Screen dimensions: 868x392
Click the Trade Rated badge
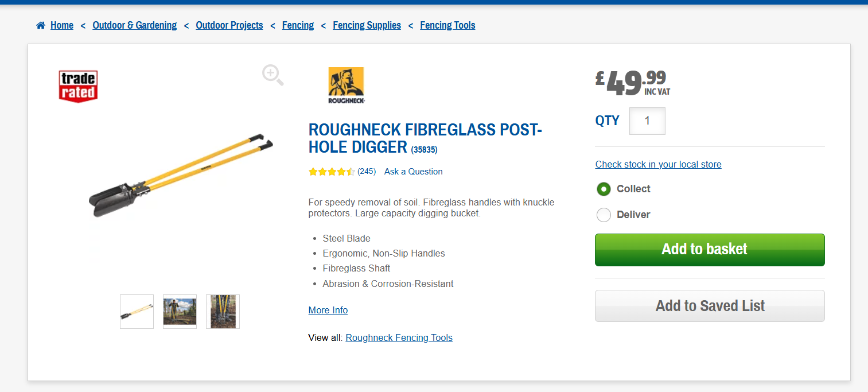(x=78, y=87)
